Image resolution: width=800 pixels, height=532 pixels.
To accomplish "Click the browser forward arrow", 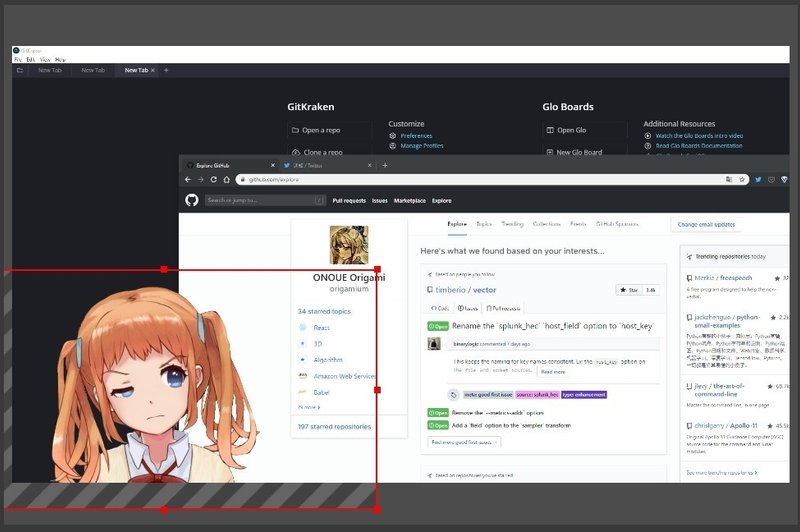I will [201, 180].
